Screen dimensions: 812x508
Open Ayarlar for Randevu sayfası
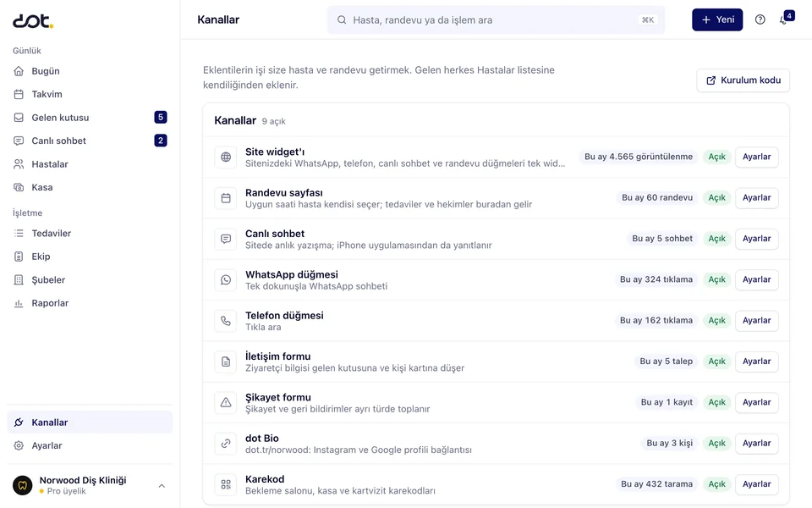(x=756, y=198)
